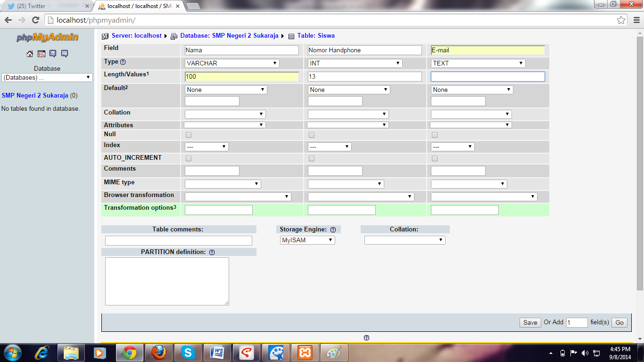Enable AUTO_INCREMENT for Nomor Handphone column
The image size is (644, 362).
click(311, 158)
